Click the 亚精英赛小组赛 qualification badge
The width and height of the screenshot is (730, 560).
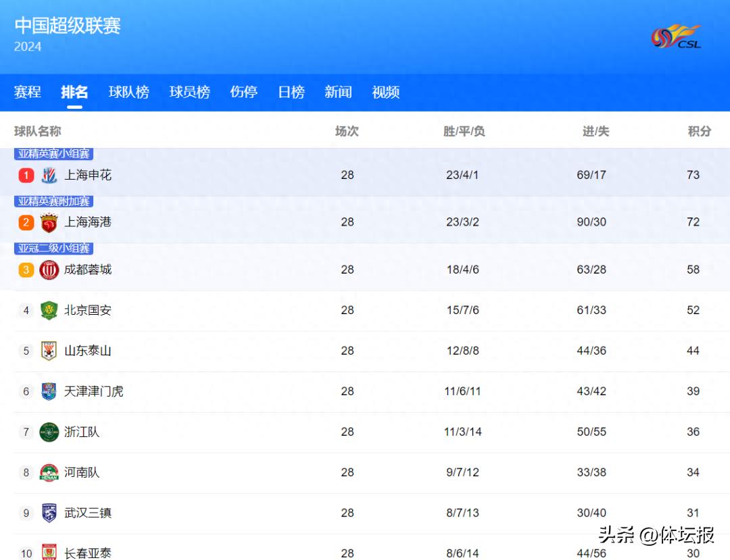point(54,154)
